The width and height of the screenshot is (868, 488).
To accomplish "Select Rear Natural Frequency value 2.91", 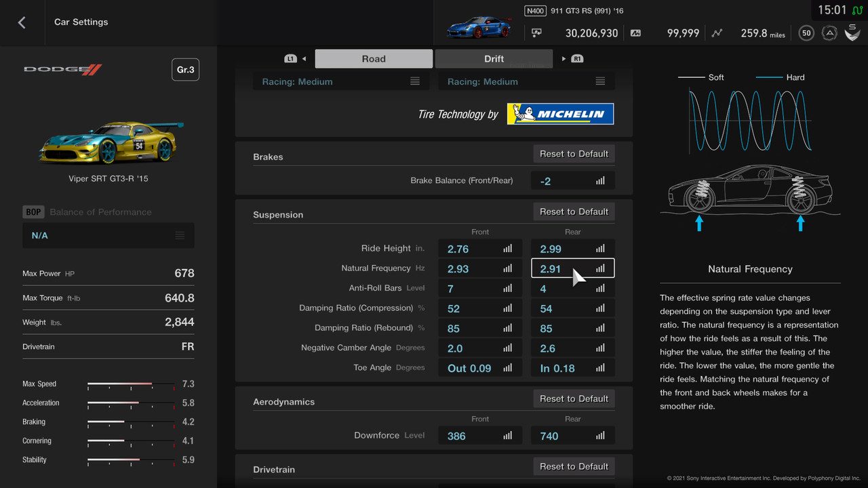I will 572,268.
